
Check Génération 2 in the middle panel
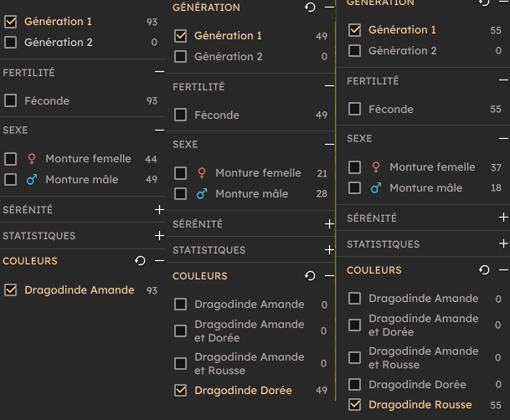(181, 57)
